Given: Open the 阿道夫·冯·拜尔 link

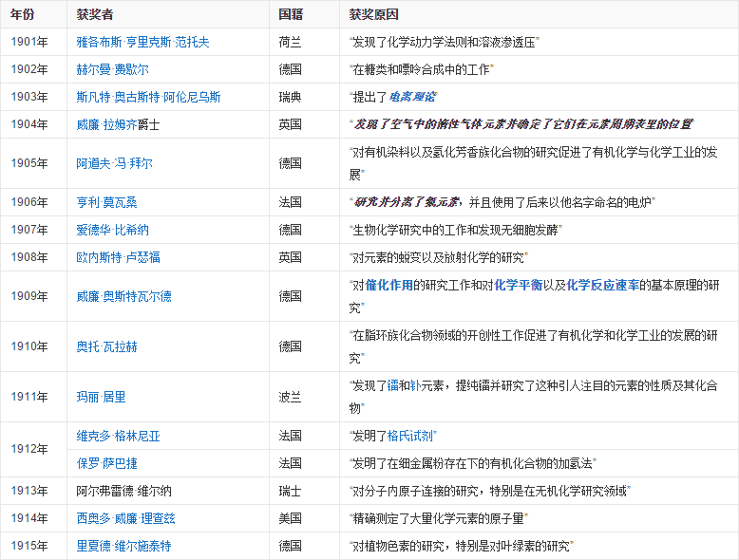Looking at the screenshot, I should tap(114, 163).
